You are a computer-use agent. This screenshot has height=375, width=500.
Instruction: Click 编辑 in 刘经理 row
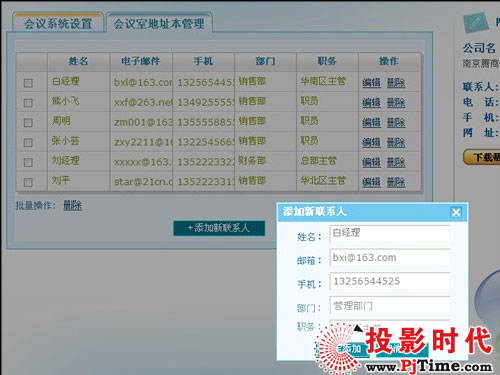[371, 162]
